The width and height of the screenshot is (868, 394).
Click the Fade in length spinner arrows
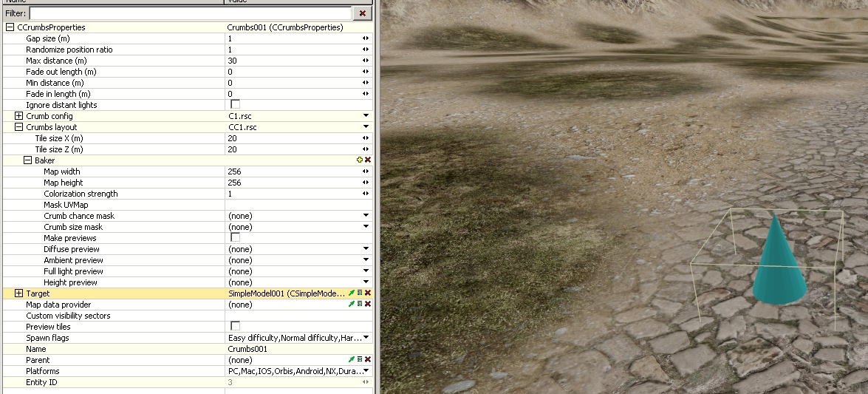pos(366,94)
